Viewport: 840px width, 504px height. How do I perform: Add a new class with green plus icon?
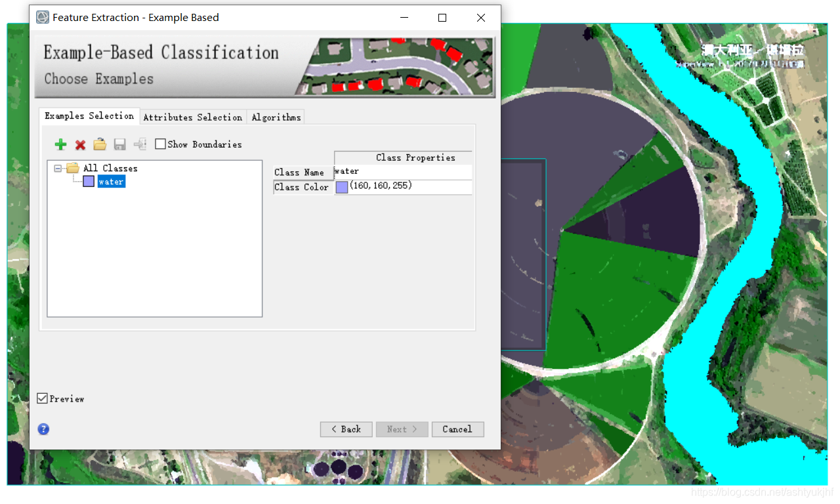pos(60,144)
